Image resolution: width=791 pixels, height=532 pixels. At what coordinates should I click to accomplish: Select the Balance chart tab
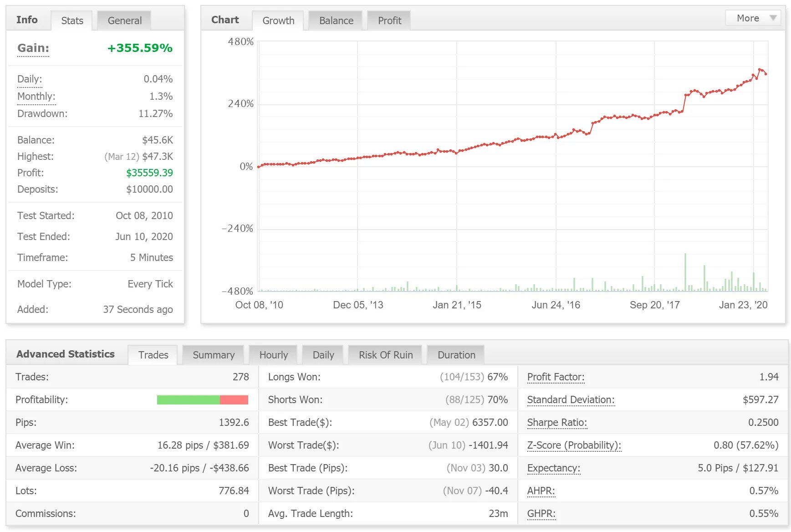coord(336,20)
